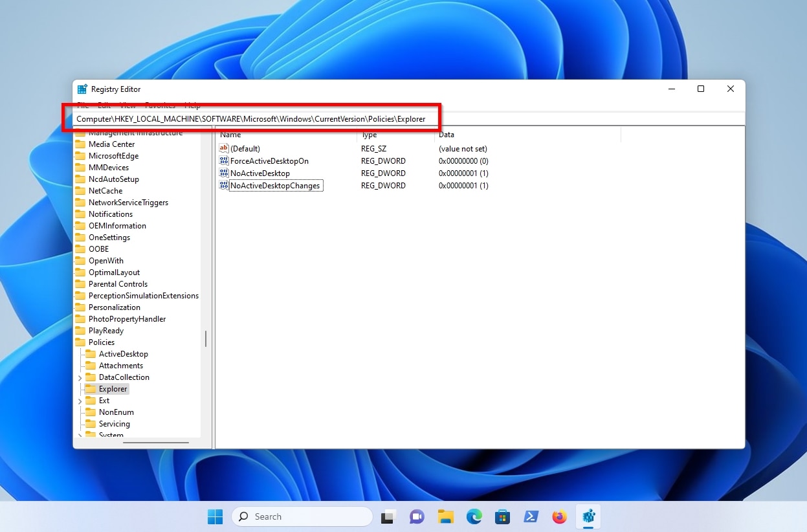Collapse the System tree node
The height and width of the screenshot is (532, 807).
pyautogui.click(x=80, y=435)
